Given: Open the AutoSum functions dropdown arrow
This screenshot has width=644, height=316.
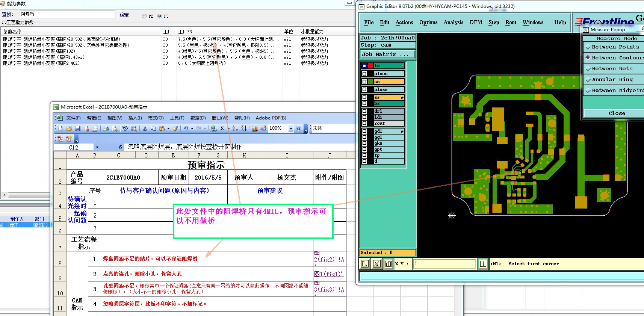Looking at the screenshot, I should tap(228, 129).
